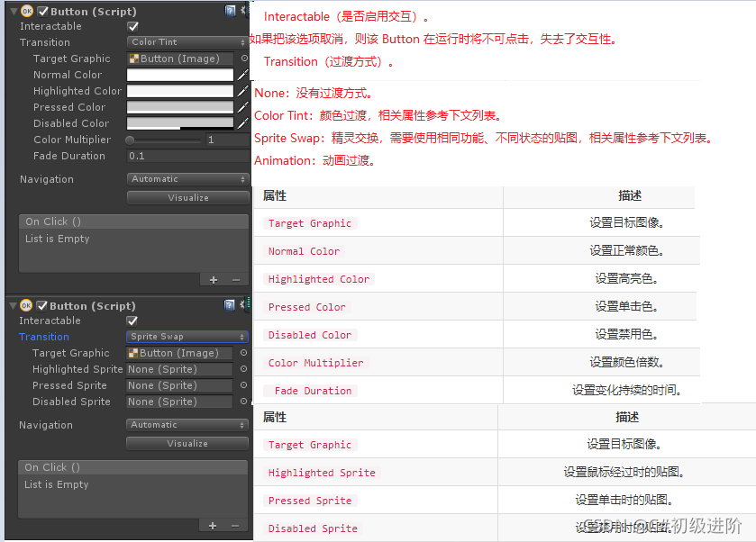Open the Color Tint transition dropdown

186,41
